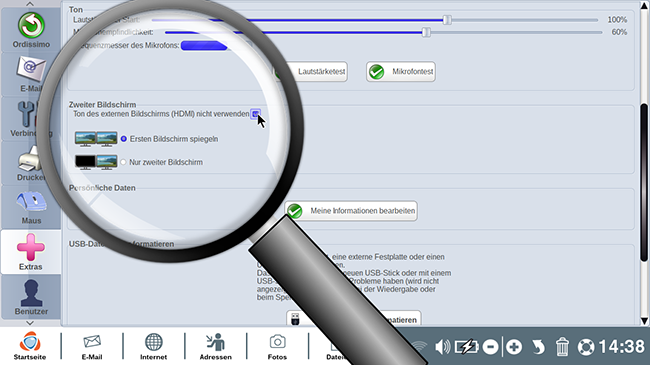Image resolution: width=650 pixels, height=365 pixels.
Task: Click the speaker volume icon
Action: point(442,347)
